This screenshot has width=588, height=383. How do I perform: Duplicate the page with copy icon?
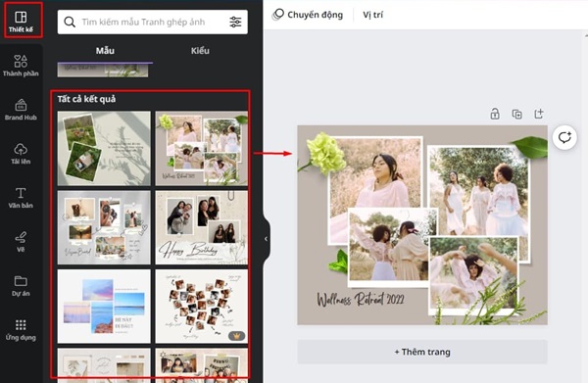tap(516, 114)
